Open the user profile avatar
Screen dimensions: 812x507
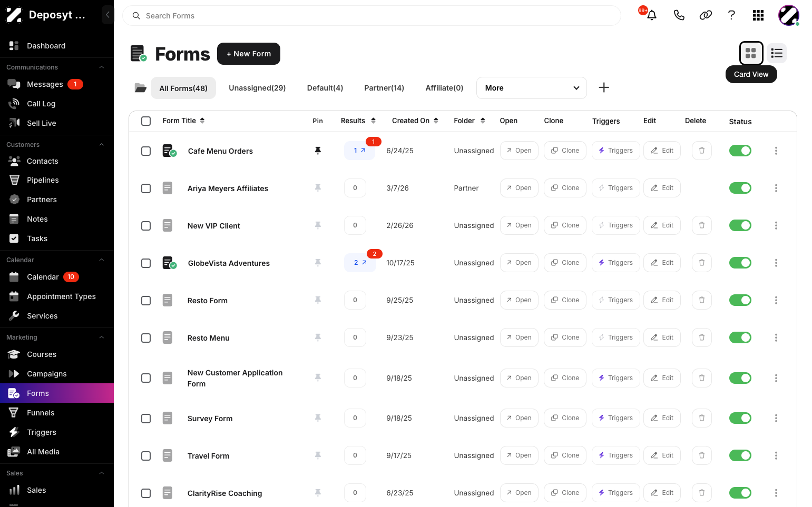coord(789,15)
